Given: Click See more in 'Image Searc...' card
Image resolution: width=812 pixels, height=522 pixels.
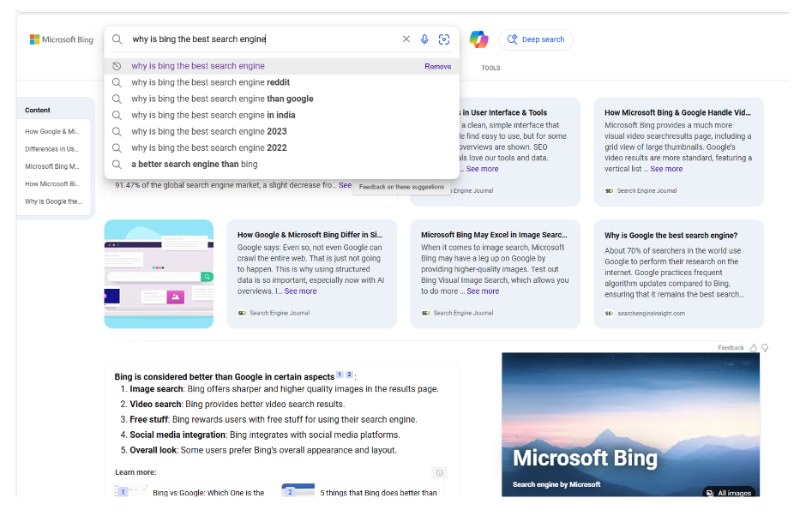Looking at the screenshot, I should (483, 291).
